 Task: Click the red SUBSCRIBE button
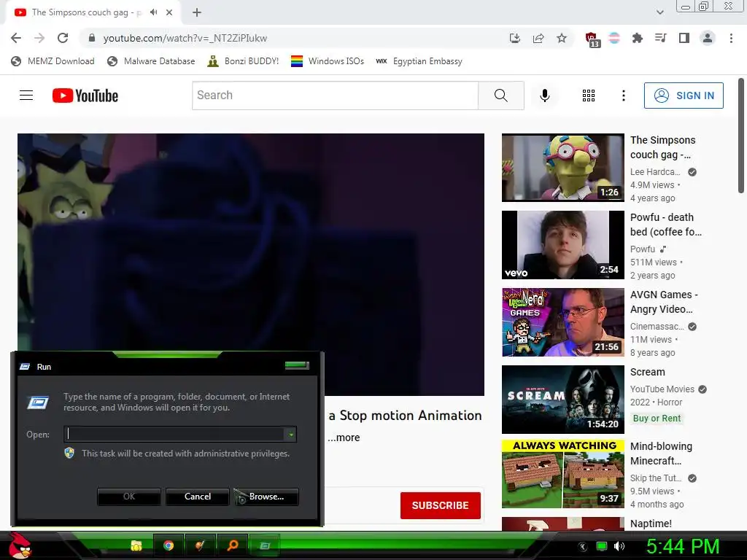[440, 505]
